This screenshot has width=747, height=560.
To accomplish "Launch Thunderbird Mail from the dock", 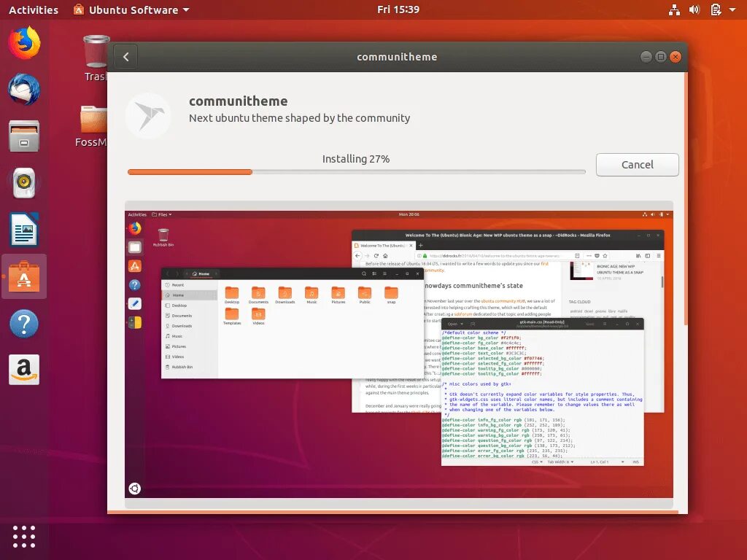I will point(24,89).
